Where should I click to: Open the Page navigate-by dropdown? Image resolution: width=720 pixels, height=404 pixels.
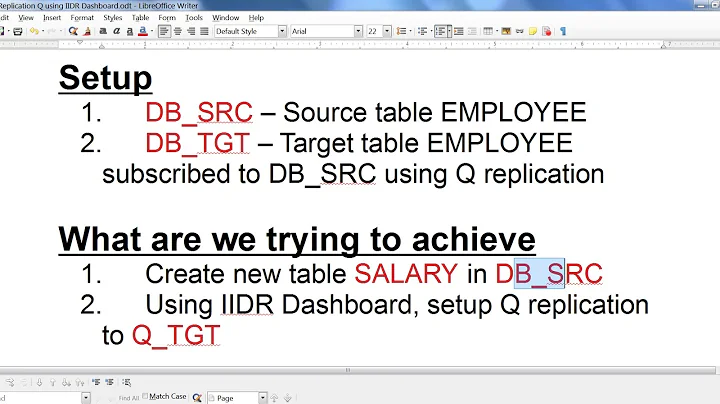262,398
